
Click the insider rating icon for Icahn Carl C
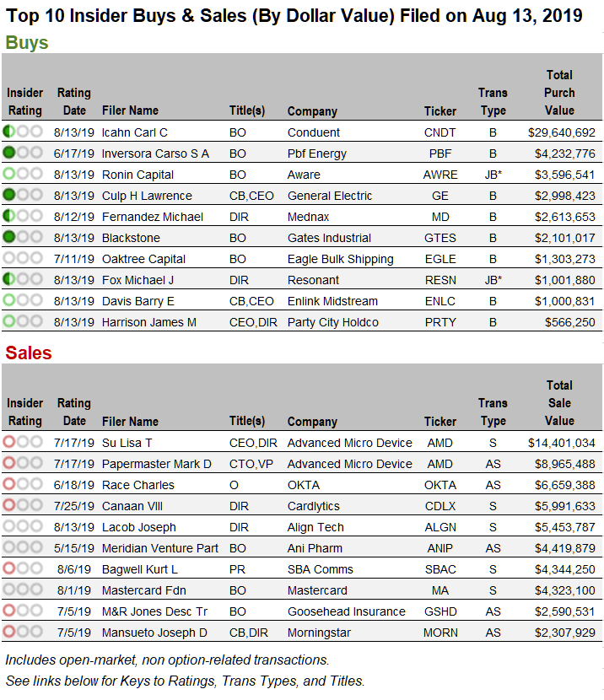pos(23,132)
